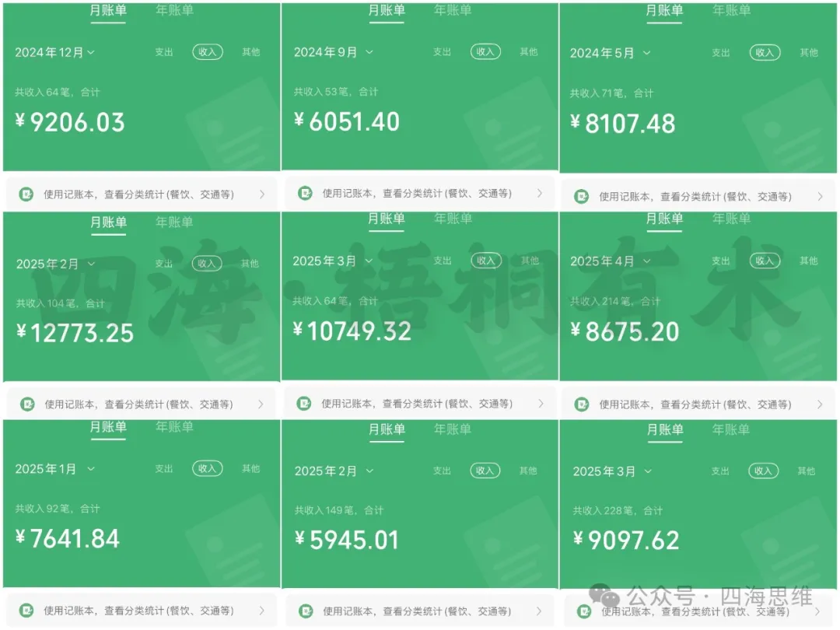Image resolution: width=840 pixels, height=630 pixels.
Task: Select the 支出 filter in February 2025 bill
Action: [x=163, y=263]
